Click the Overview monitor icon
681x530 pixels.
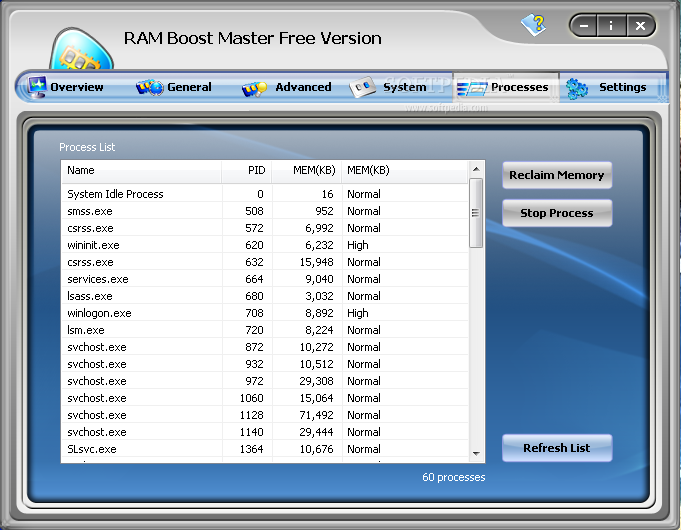click(37, 87)
